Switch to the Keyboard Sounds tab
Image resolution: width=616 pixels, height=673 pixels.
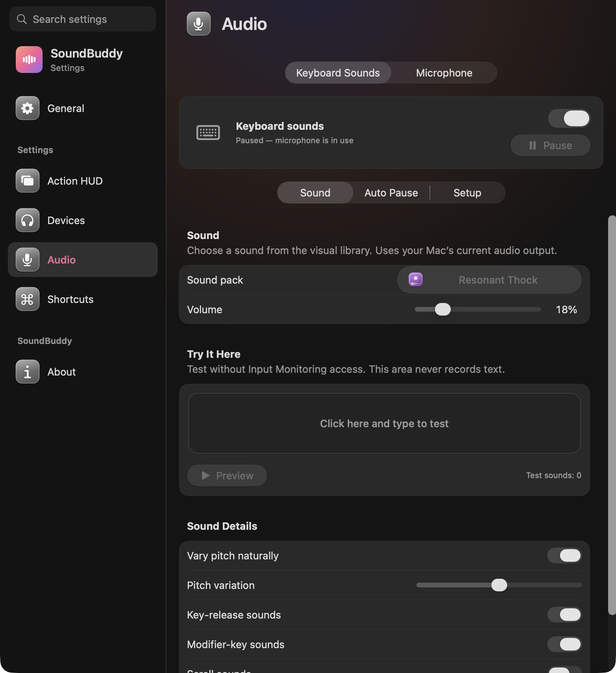coord(338,73)
